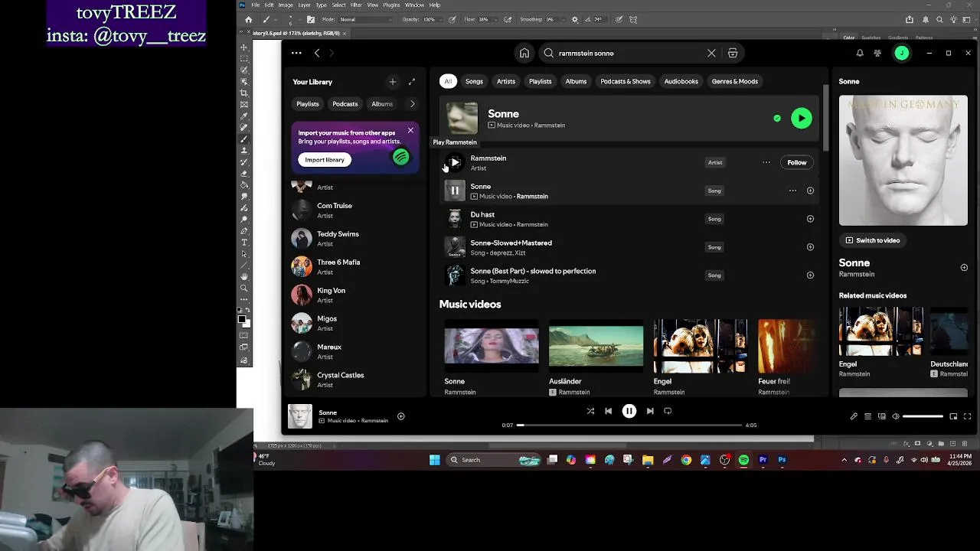Expand Your Library to full view

click(412, 82)
